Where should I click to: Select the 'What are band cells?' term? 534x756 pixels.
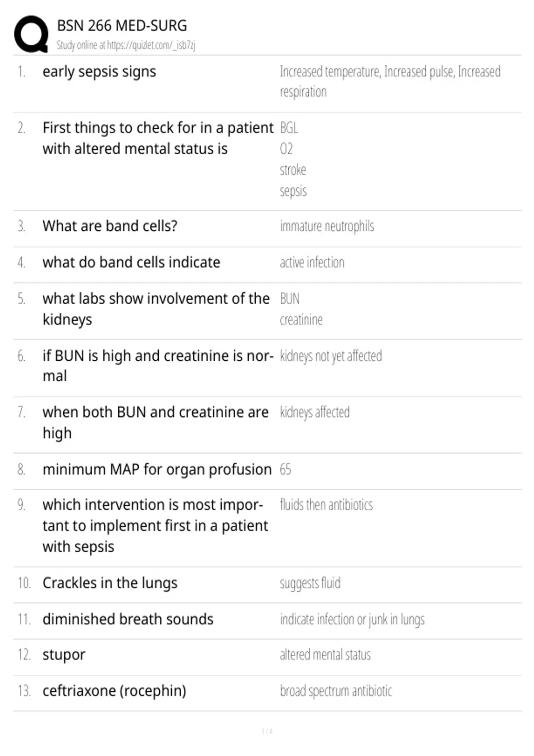[x=110, y=226]
